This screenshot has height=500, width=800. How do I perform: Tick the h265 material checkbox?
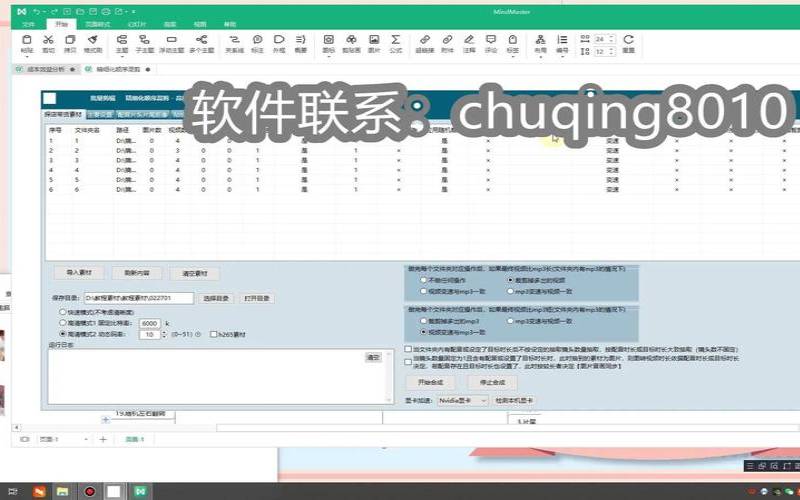click(213, 335)
